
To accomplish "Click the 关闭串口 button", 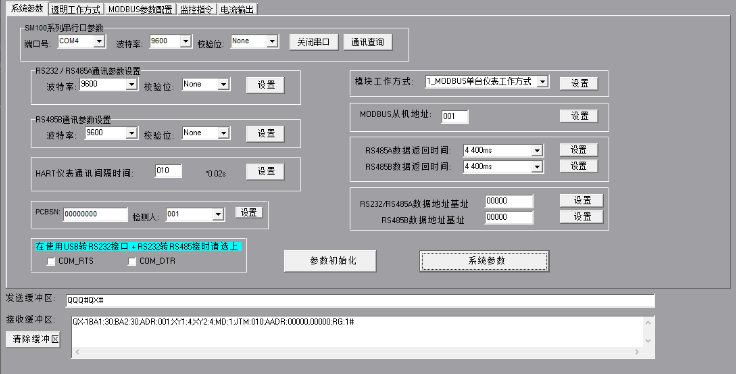I will click(314, 42).
